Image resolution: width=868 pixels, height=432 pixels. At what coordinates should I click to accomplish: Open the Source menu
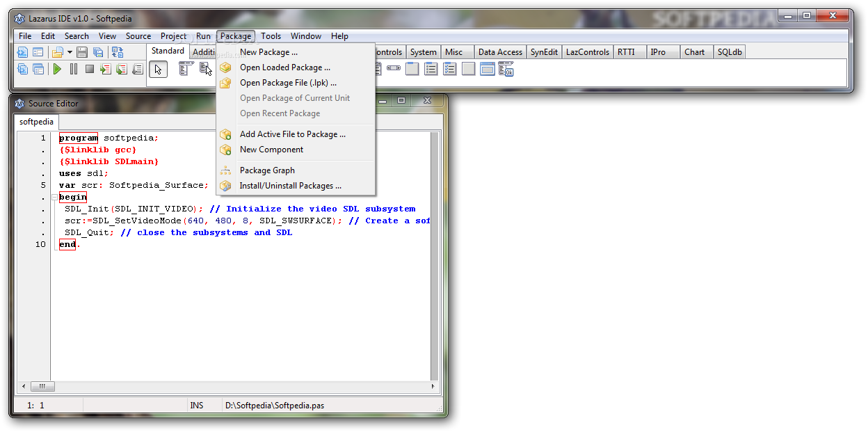pyautogui.click(x=138, y=36)
